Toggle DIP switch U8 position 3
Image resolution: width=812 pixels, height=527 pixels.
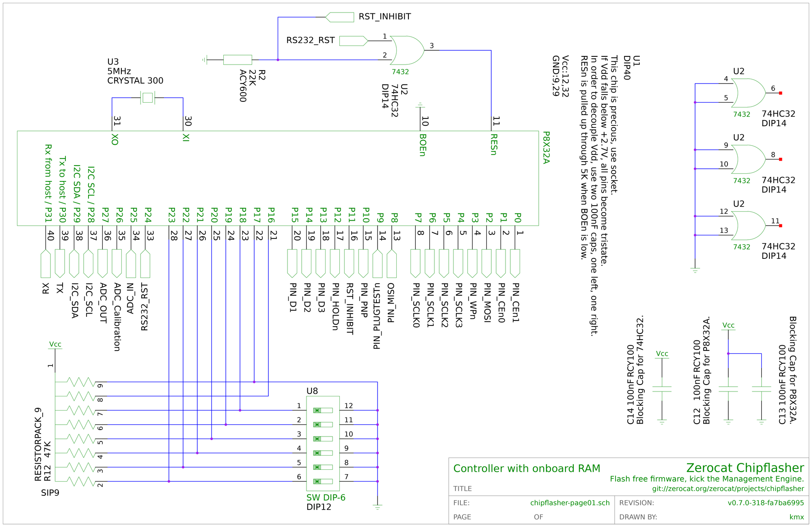click(323, 439)
